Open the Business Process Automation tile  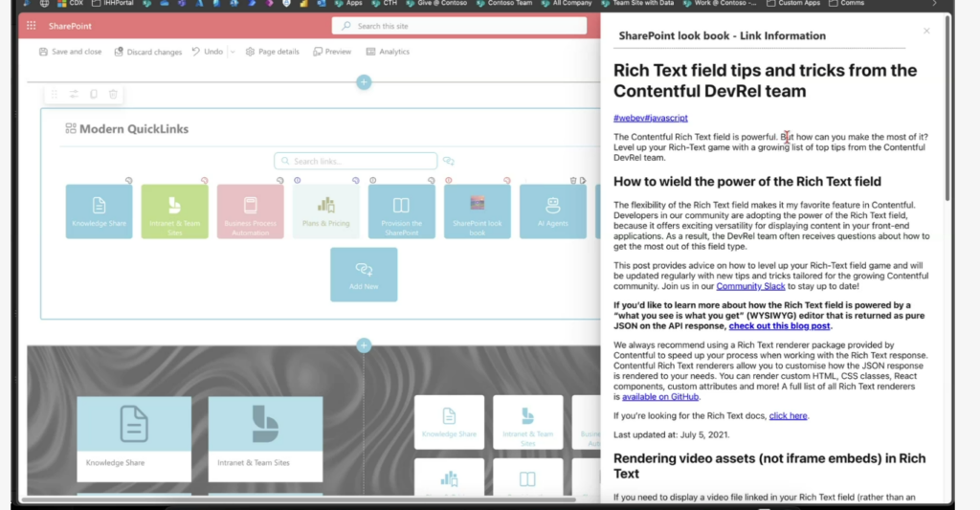pos(250,211)
